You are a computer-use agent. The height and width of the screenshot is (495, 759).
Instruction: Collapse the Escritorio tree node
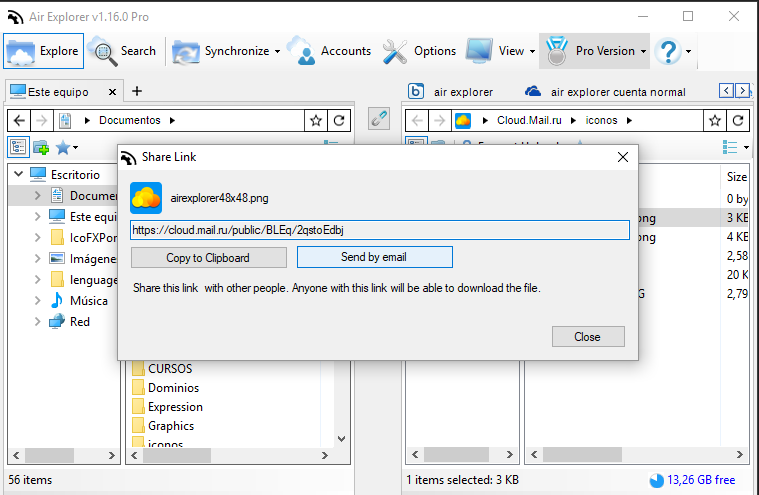pyautogui.click(x=18, y=174)
